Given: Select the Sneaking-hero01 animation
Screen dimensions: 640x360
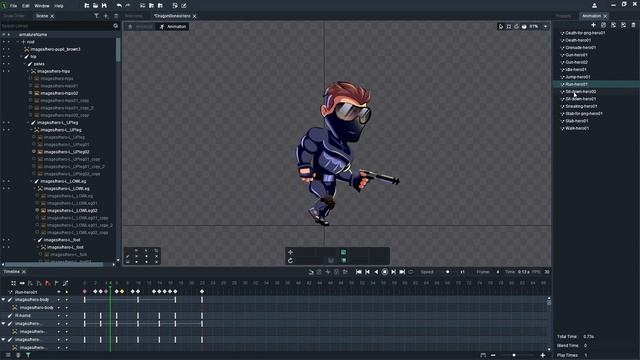Looking at the screenshot, I should point(581,106).
